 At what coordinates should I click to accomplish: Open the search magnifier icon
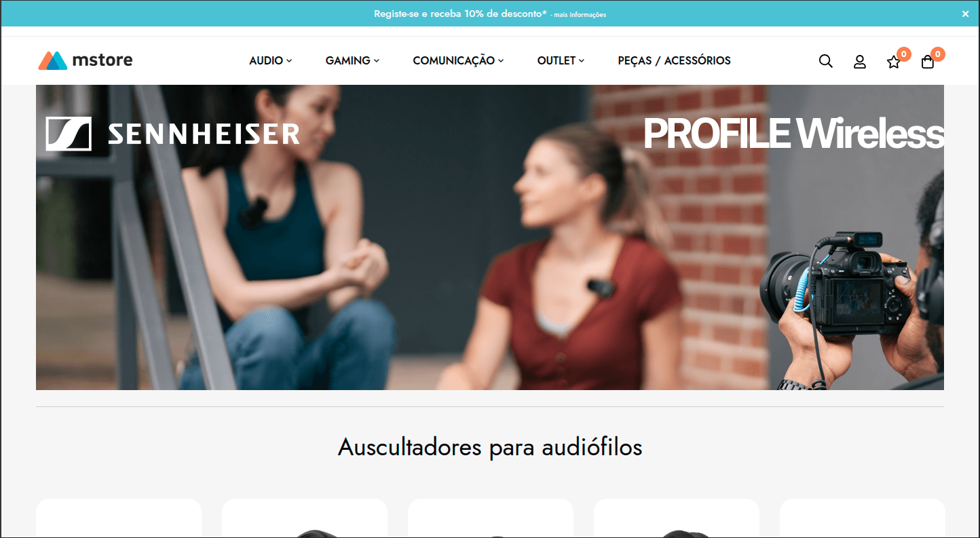825,61
